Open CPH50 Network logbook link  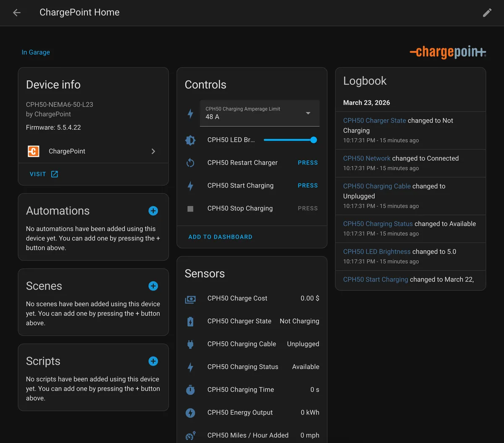(367, 158)
